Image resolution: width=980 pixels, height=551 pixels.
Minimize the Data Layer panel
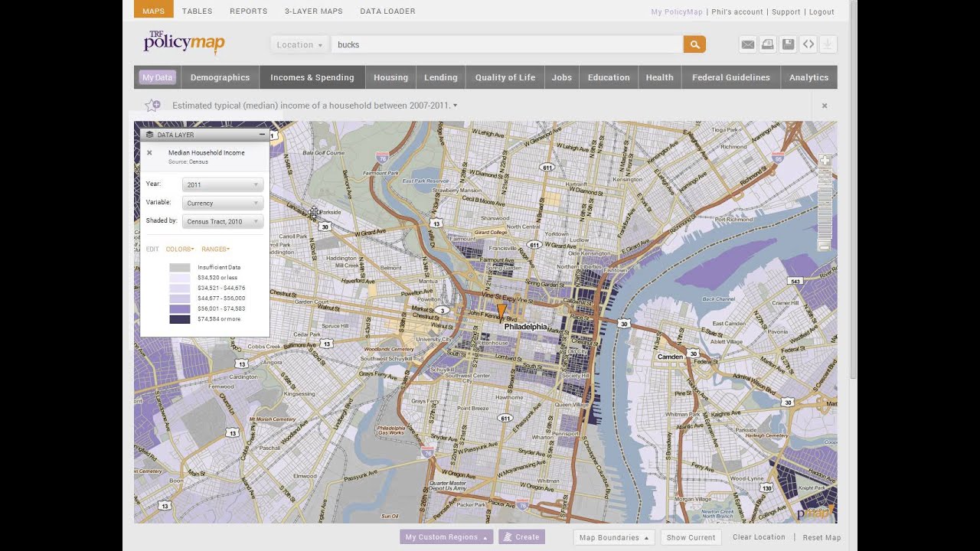tap(262, 135)
